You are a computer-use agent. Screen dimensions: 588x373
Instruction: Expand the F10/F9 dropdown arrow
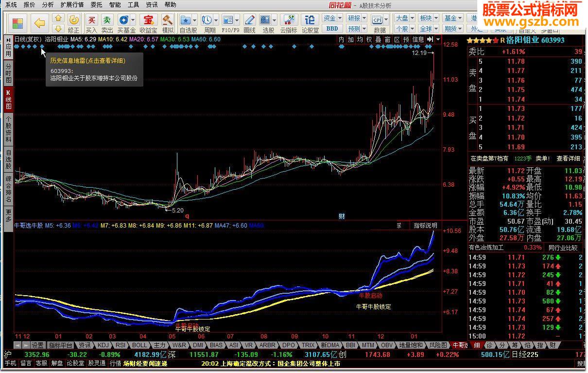(237, 20)
